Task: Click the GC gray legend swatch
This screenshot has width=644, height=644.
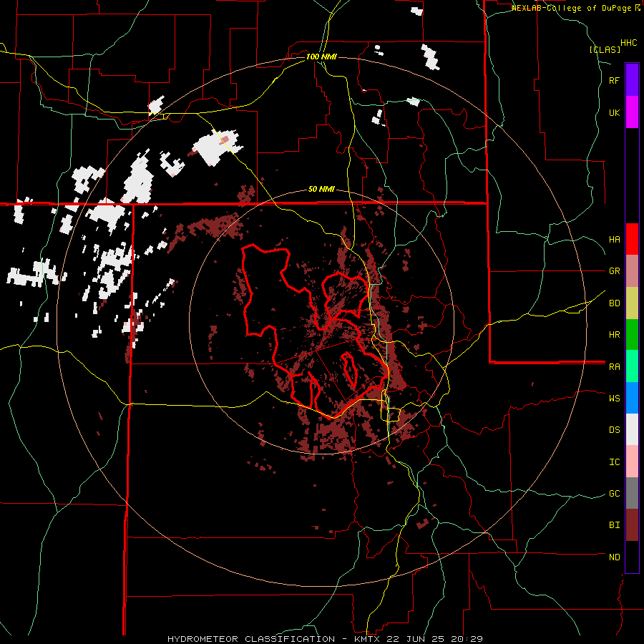Action: coord(632,493)
